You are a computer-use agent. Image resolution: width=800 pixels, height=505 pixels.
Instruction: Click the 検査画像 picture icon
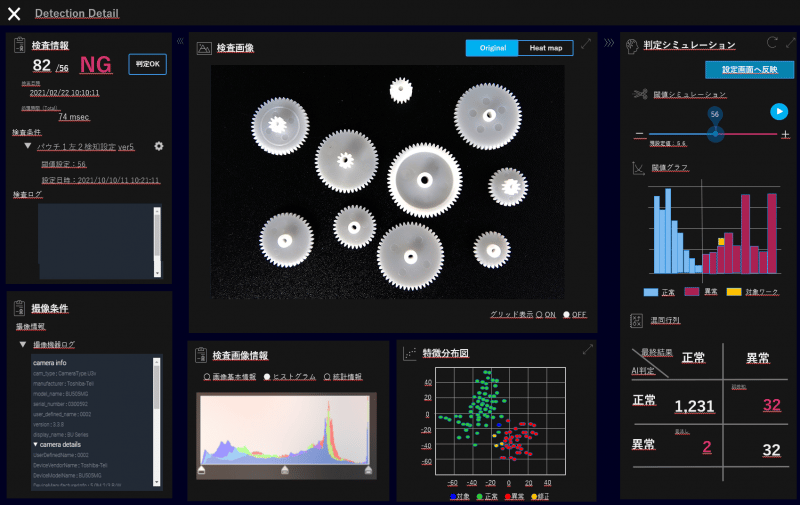click(204, 48)
